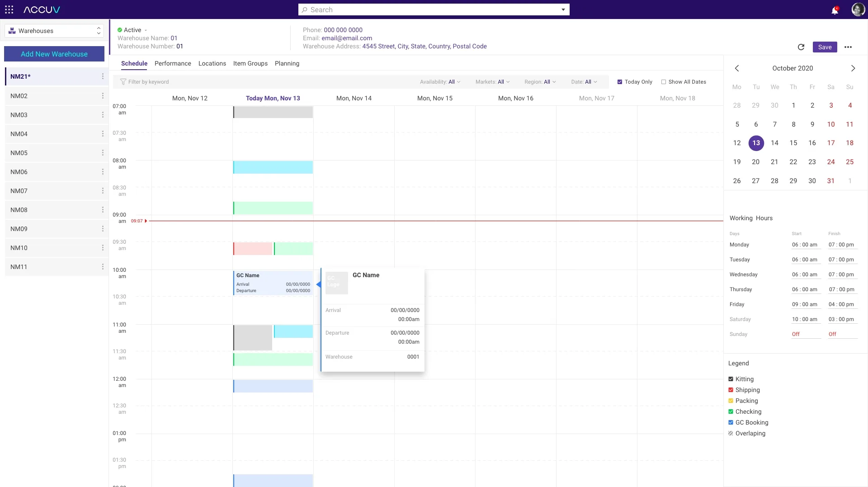Switch to the Performance tab
This screenshot has width=868, height=487.
173,63
